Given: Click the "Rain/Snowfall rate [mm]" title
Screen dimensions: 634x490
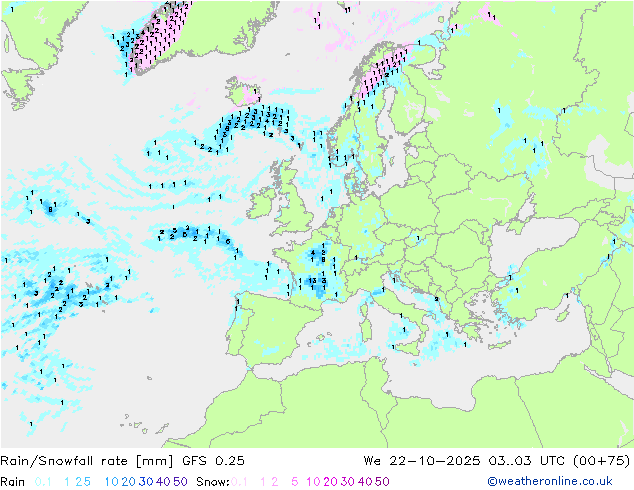Looking at the screenshot, I should coord(87,461).
